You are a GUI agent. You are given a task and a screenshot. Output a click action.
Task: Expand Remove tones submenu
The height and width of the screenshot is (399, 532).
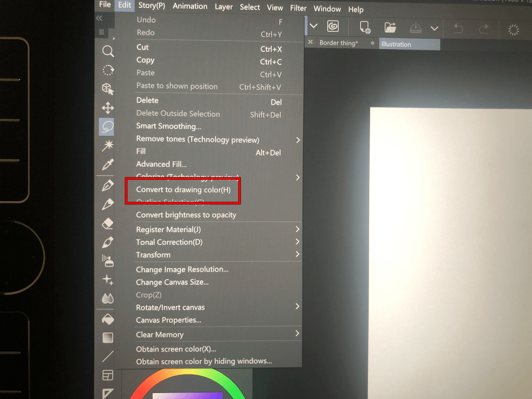point(298,140)
